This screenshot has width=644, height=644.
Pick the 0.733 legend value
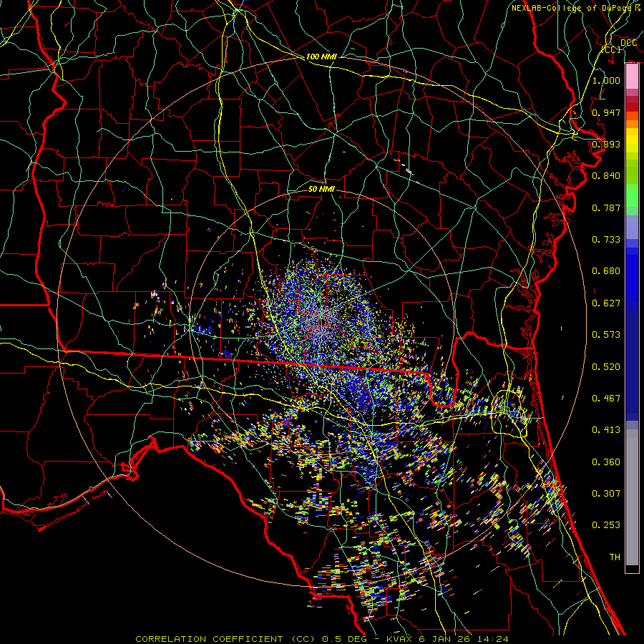click(x=606, y=240)
